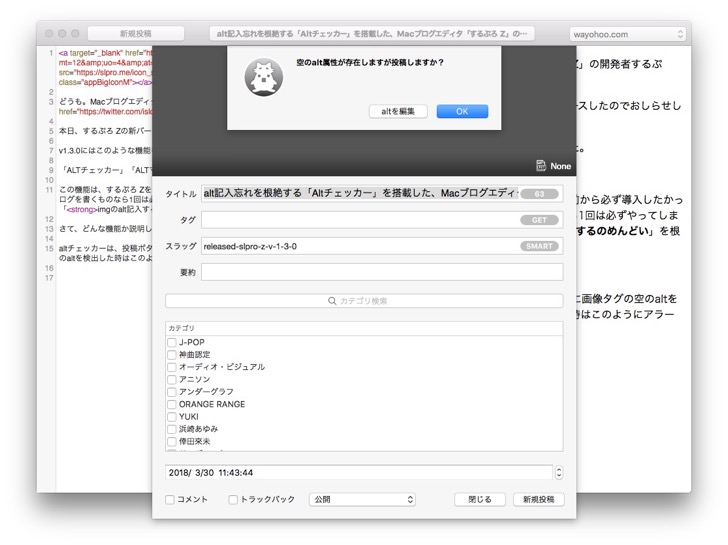Click preview text 'するのめんどい'

[612, 231]
